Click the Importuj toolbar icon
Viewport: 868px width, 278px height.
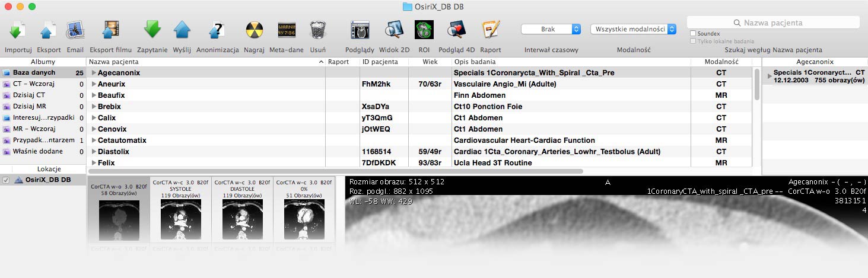tap(18, 30)
